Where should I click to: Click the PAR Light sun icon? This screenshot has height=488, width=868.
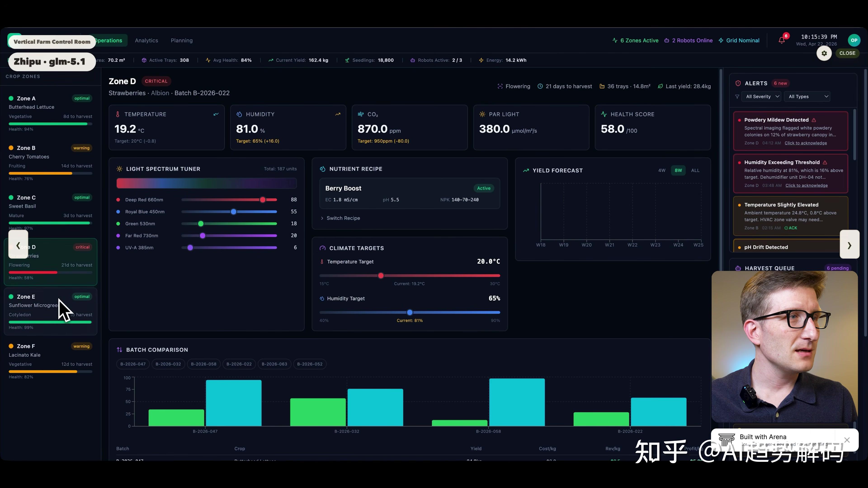(x=482, y=114)
